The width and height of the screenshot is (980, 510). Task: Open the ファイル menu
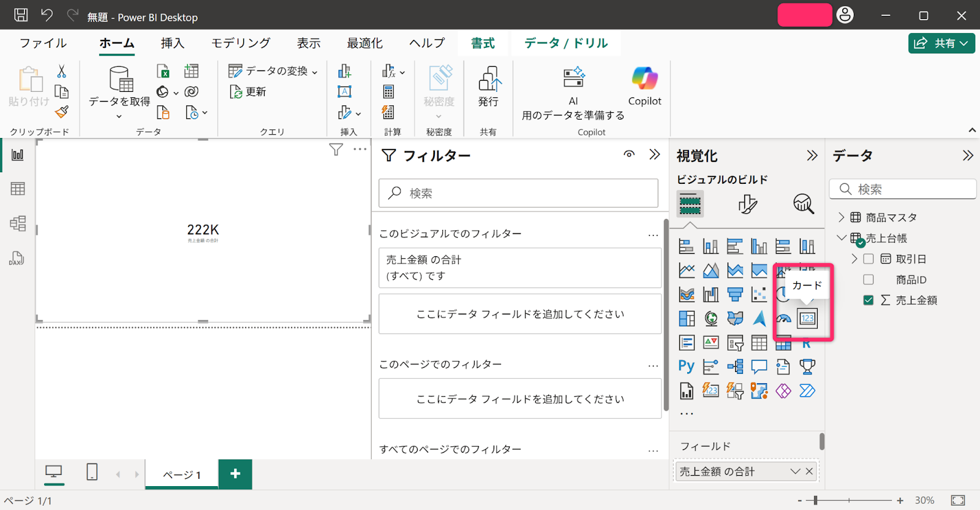43,43
